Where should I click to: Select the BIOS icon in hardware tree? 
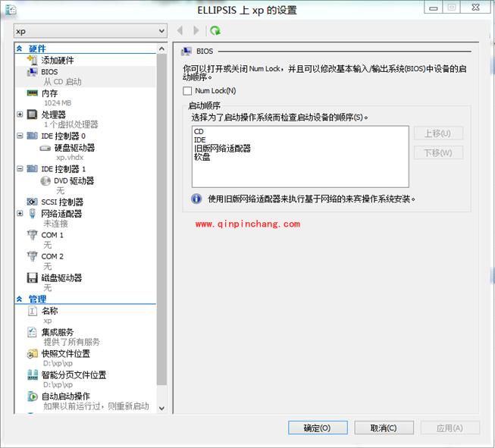pos(32,72)
